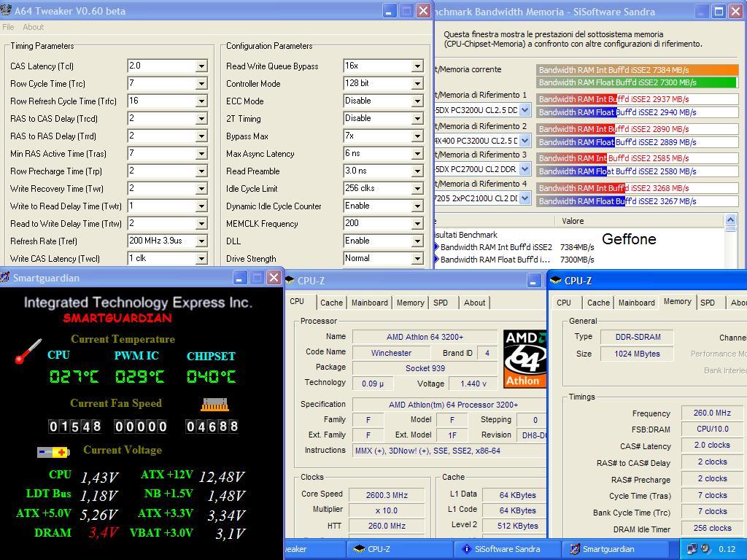This screenshot has width=747, height=560.
Task: Click the Core Speed field showing 2600.3 MHz
Action: (387, 495)
